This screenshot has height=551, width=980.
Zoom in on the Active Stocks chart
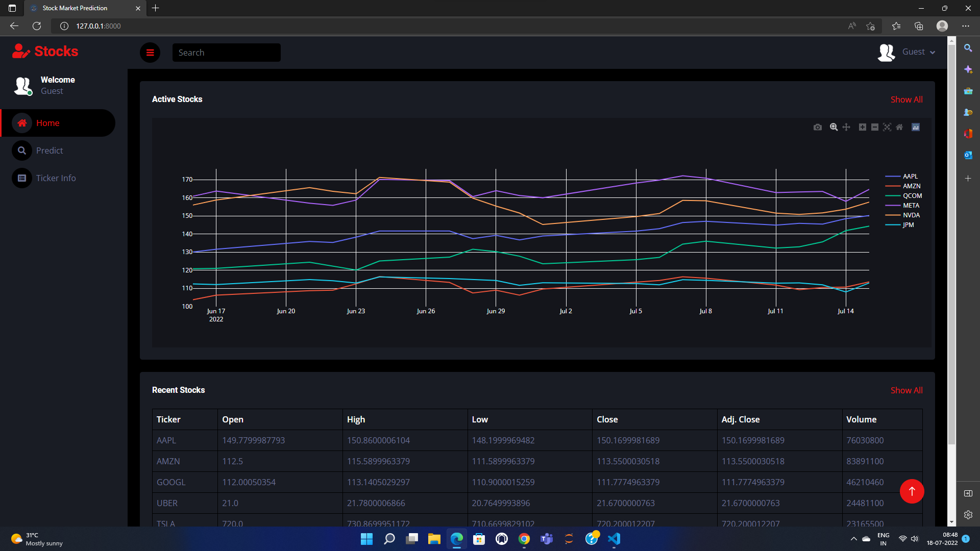tap(862, 127)
